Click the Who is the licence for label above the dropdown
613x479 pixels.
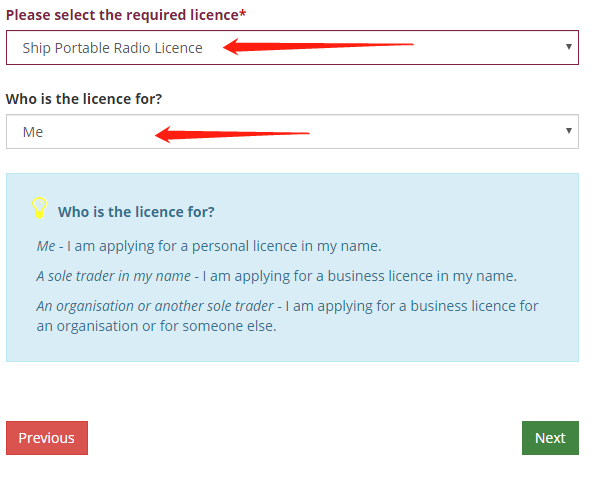[83, 99]
